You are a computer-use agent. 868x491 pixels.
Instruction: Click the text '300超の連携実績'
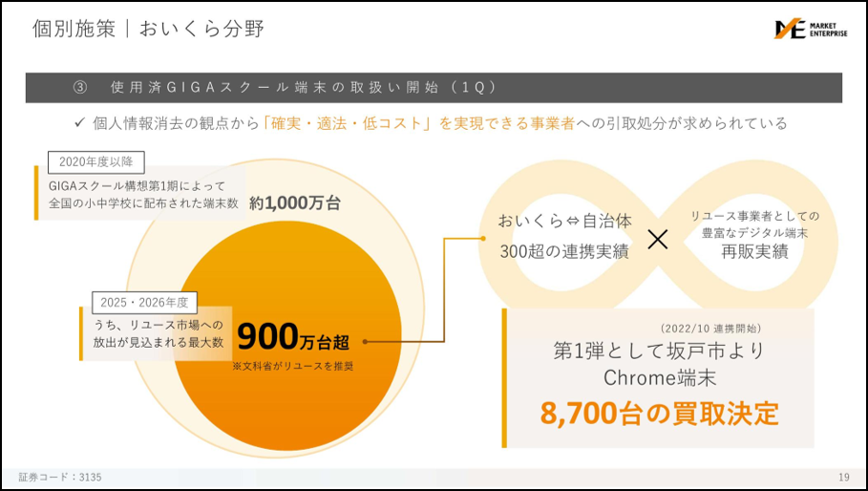tap(564, 252)
